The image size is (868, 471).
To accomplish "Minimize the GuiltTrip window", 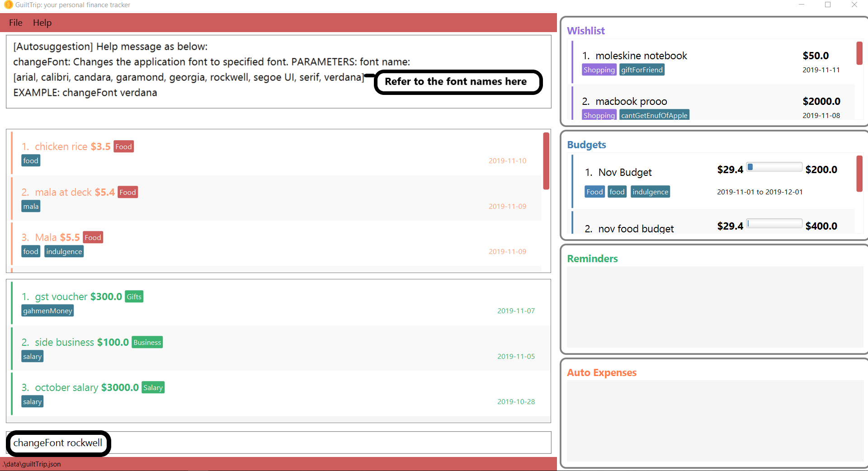I will 801,5.
